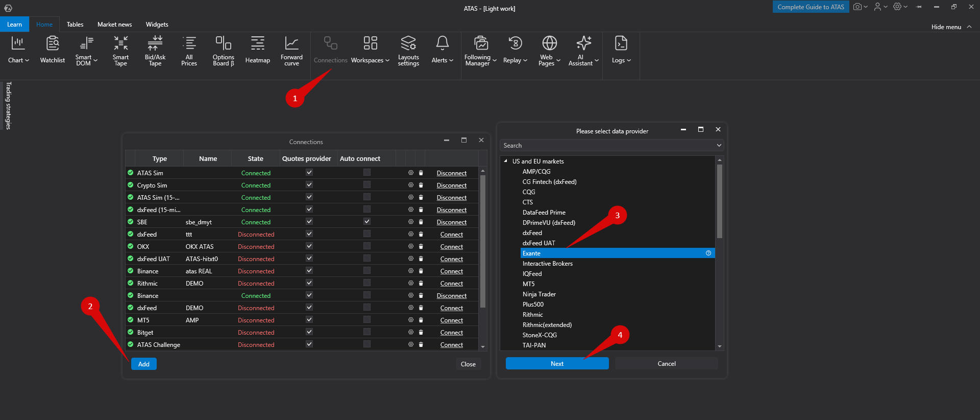
Task: Switch to the Home tab
Action: coord(44,24)
